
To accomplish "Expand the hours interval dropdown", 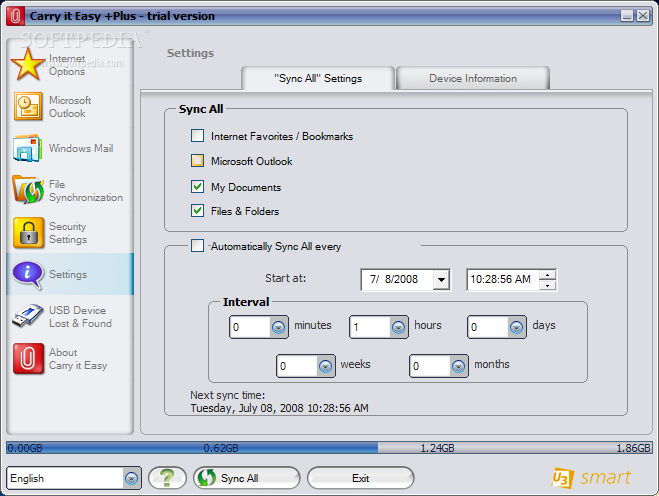I will 398,327.
